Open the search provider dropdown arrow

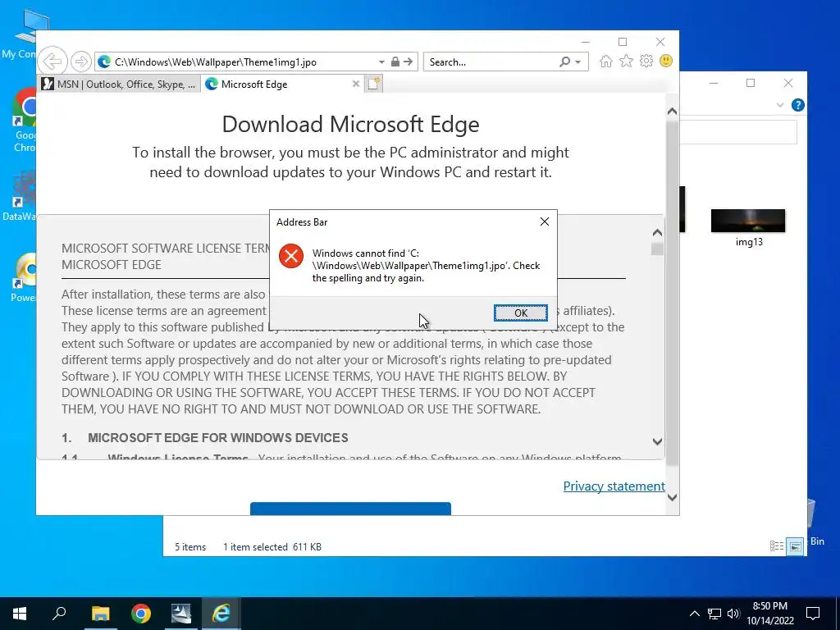click(578, 62)
